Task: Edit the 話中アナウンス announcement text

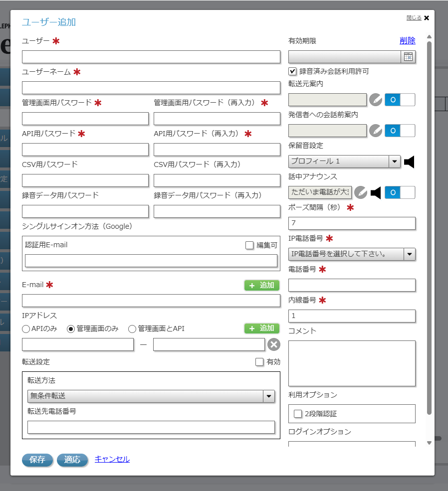Action: point(360,192)
